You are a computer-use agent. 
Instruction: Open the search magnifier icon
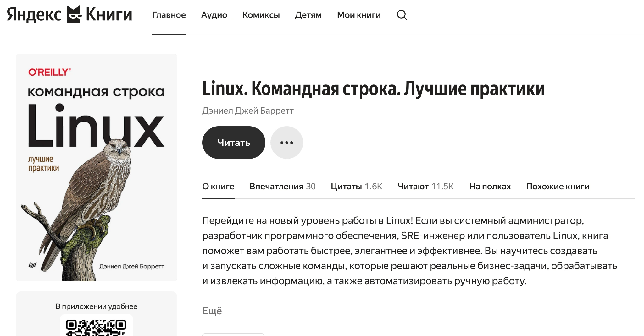402,15
